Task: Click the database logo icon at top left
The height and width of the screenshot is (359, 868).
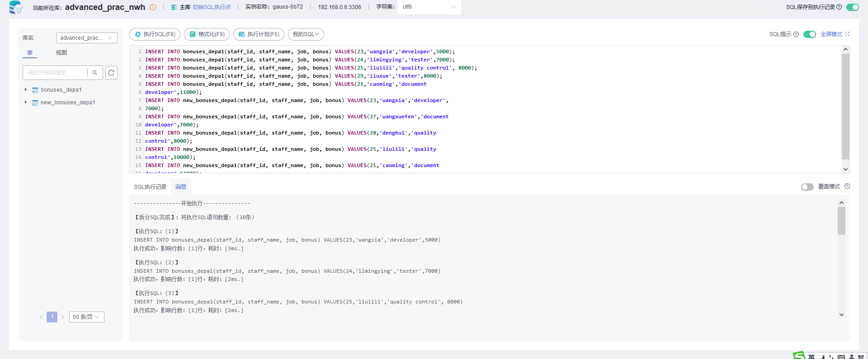Action: pos(16,7)
